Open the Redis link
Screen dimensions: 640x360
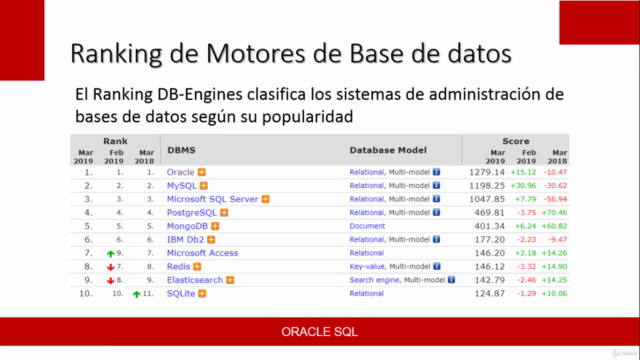[x=178, y=267]
